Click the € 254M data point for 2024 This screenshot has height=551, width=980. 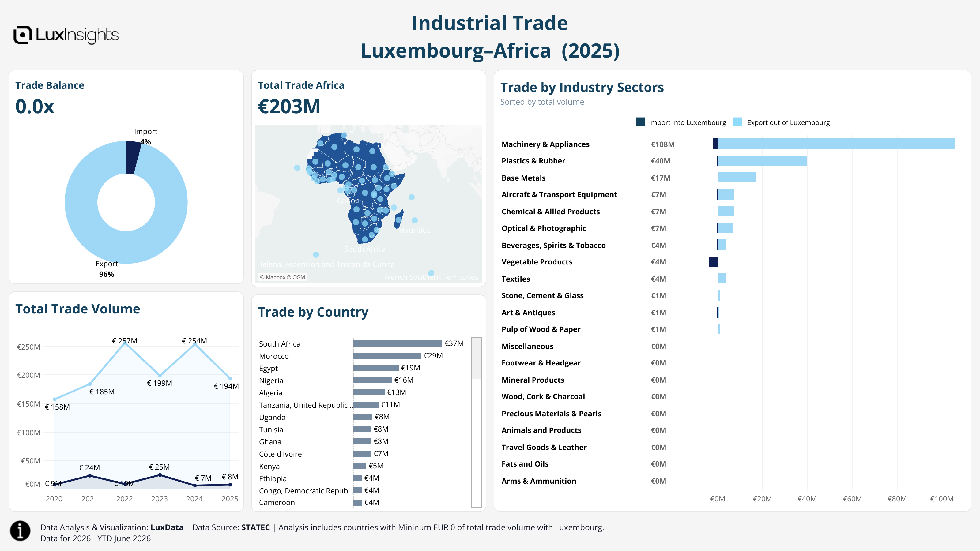[195, 344]
